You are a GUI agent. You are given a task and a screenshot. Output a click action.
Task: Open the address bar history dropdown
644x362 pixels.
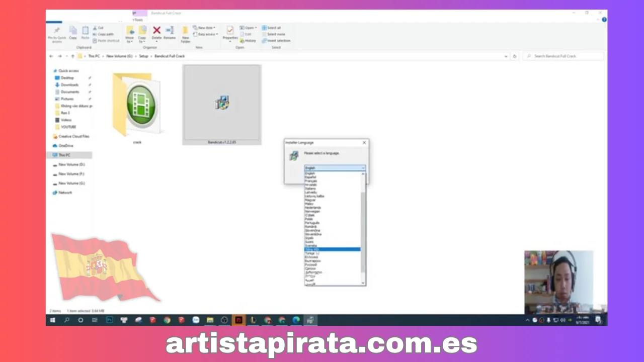[x=506, y=56]
